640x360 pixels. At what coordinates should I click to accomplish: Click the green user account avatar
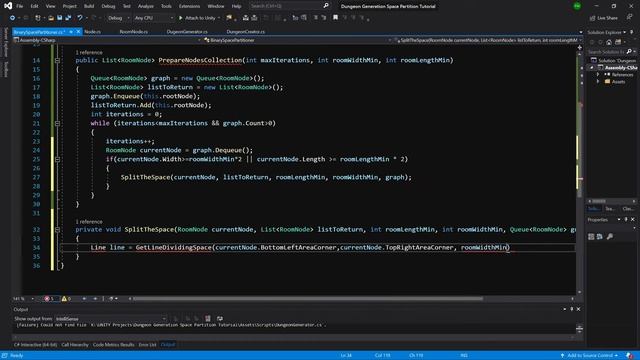pos(577,6)
